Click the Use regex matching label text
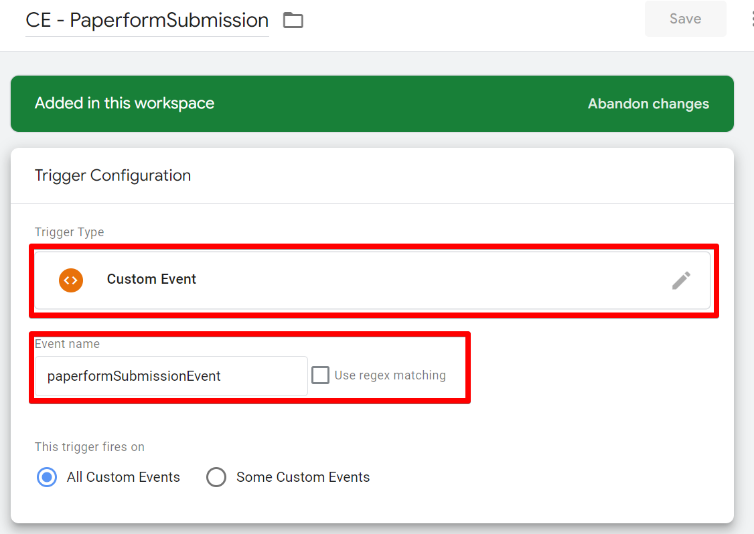 coord(390,376)
